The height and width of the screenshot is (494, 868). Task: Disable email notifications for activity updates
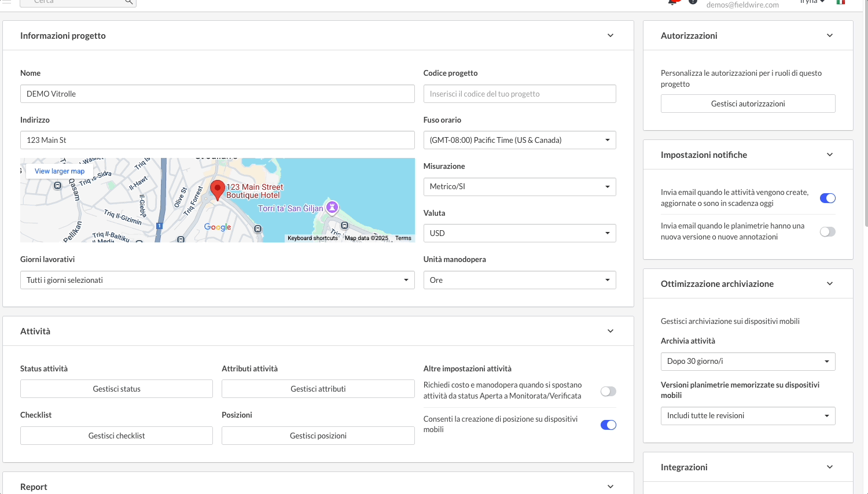coord(827,198)
